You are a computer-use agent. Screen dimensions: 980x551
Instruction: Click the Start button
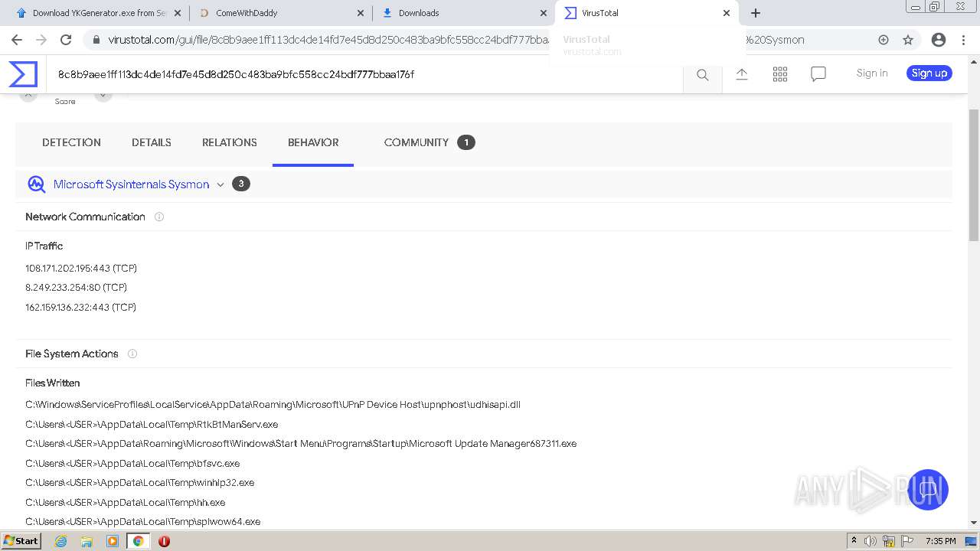[x=21, y=541]
